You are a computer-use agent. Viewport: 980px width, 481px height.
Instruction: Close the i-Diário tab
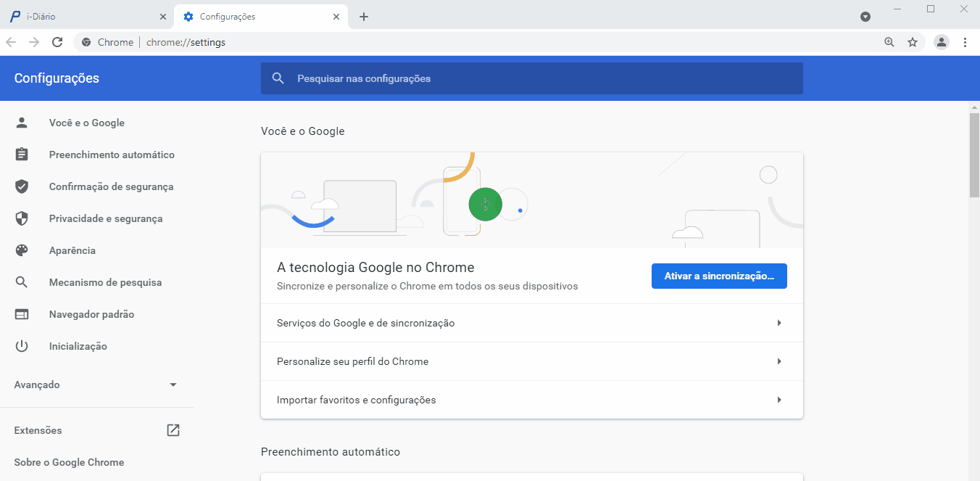(162, 17)
